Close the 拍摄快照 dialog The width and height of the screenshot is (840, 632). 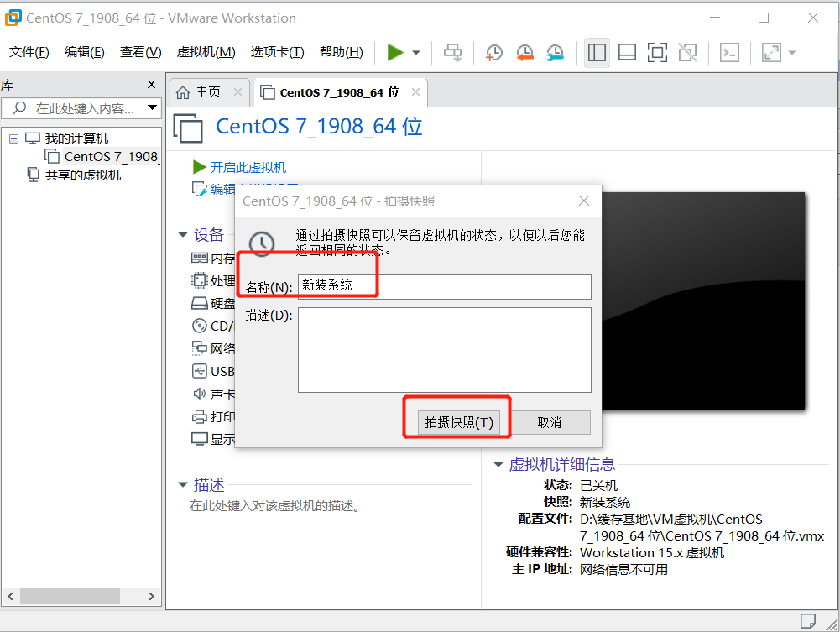[584, 201]
